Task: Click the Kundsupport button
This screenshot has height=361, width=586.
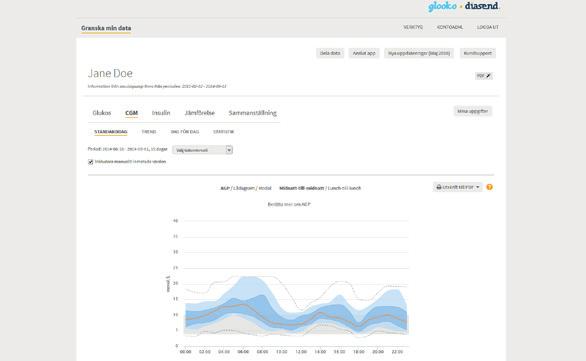Action: click(478, 53)
